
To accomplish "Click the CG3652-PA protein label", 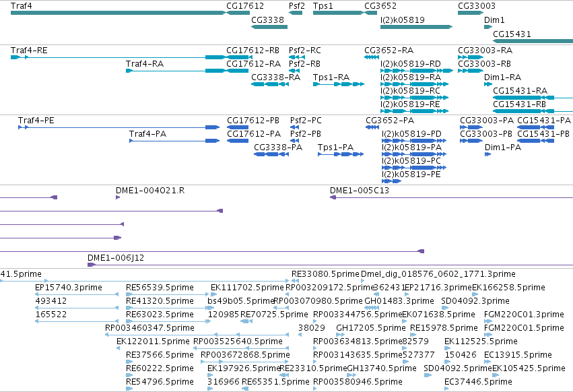I will [x=390, y=121].
